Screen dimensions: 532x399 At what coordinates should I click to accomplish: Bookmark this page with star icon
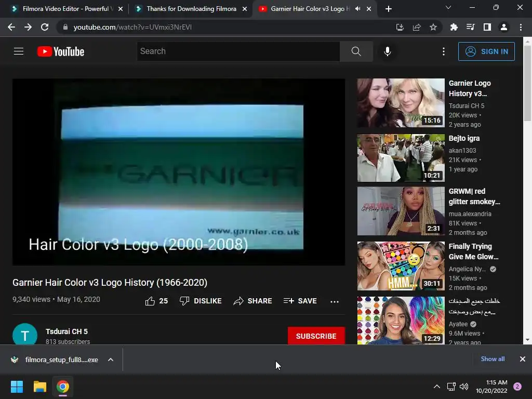(x=433, y=27)
